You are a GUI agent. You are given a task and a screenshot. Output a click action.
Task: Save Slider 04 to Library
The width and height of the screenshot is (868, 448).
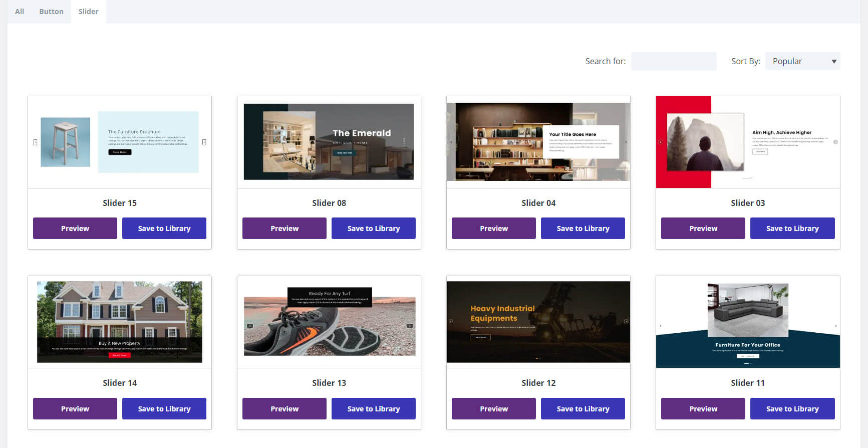(x=583, y=228)
